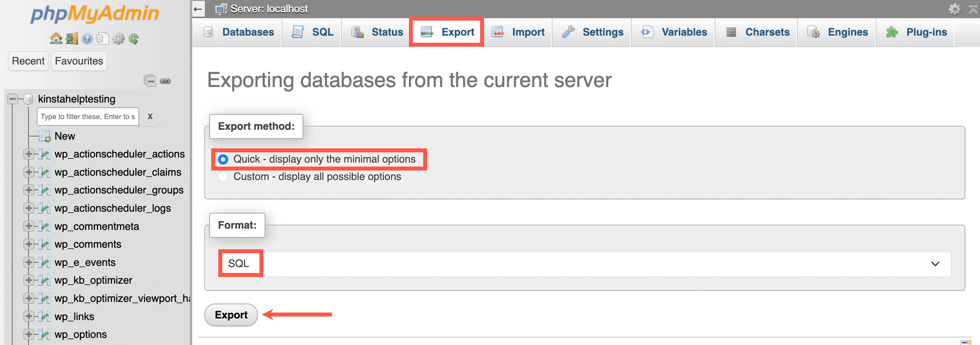Expand wp_actionscheduler_groups tree node
The image size is (980, 345).
[x=28, y=190]
